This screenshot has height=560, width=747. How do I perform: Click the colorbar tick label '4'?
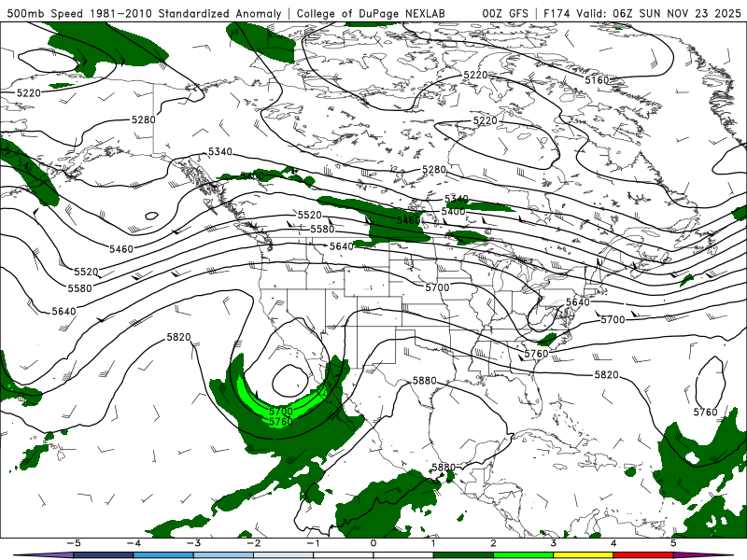[x=613, y=543]
